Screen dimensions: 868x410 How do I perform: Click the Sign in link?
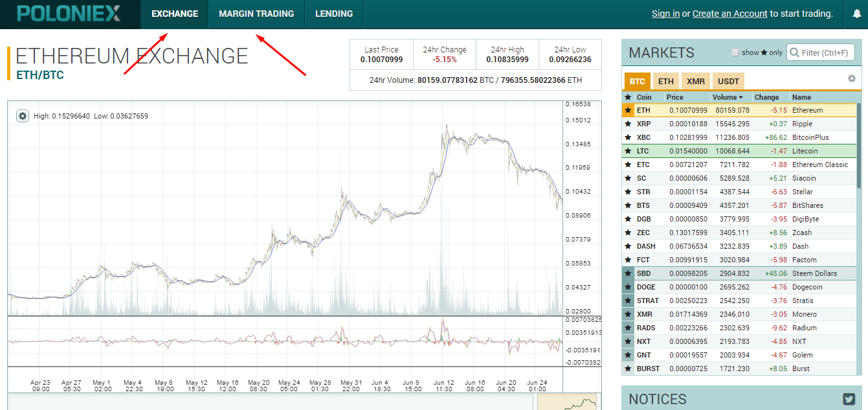665,14
